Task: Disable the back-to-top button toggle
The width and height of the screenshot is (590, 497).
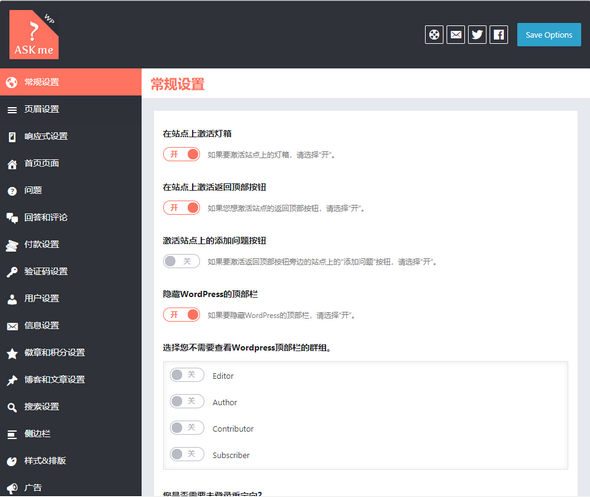Action: tap(181, 208)
